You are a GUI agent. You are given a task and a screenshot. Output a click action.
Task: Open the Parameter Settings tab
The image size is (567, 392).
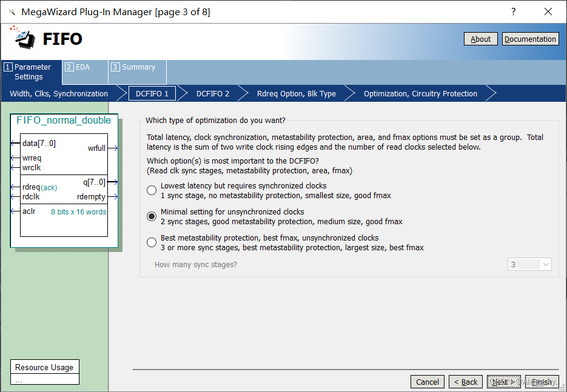coord(32,72)
